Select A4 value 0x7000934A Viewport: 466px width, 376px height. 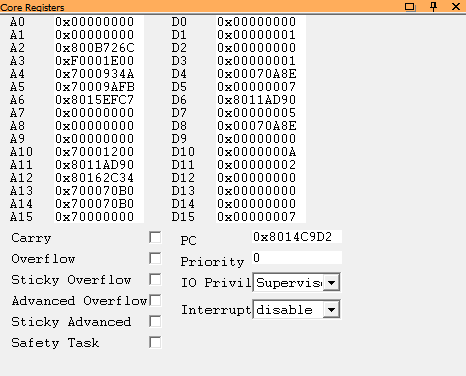click(99, 74)
